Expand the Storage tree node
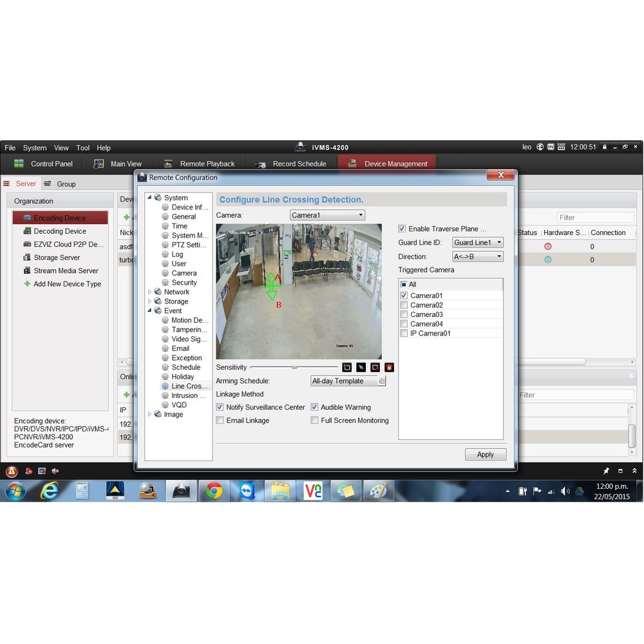Screen dimensions: 644x644 point(149,301)
